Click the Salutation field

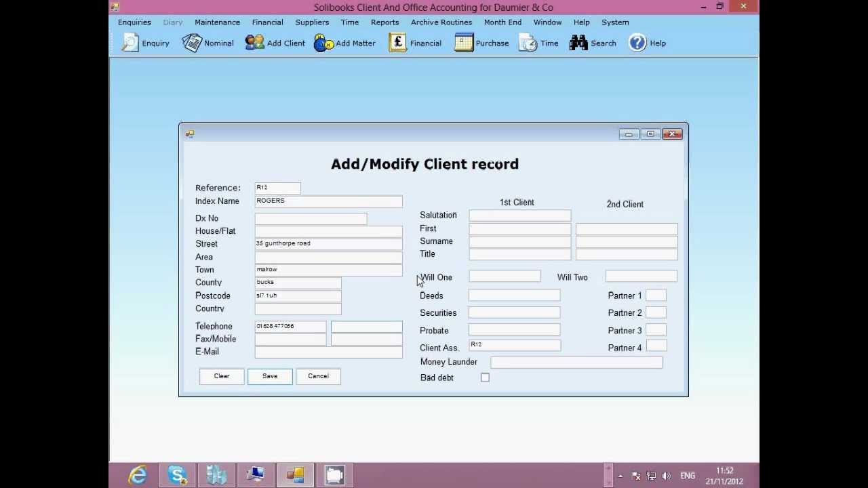tap(520, 216)
